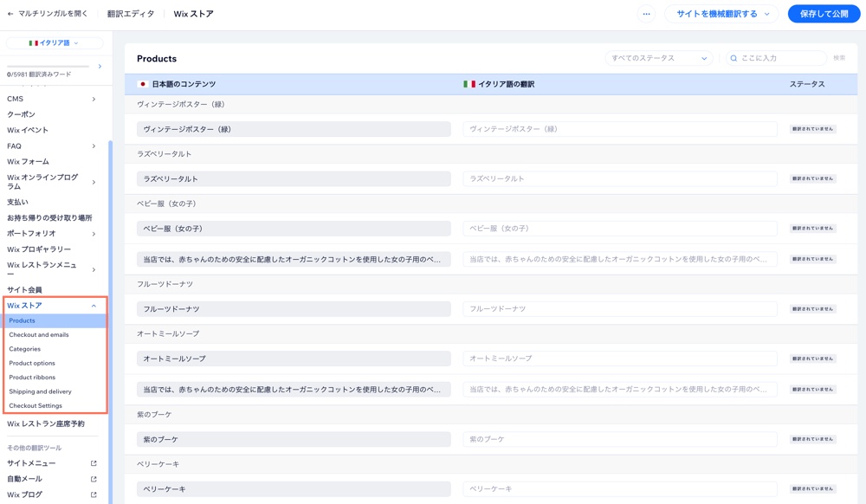
Task: Open the イタリア語 language selector
Action: (x=55, y=42)
